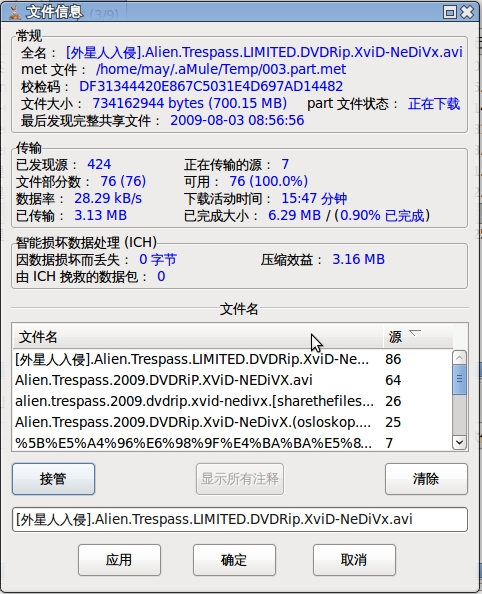The width and height of the screenshot is (482, 594).
Task: Click the aMule rabbit icon in title bar
Action: click(x=15, y=12)
